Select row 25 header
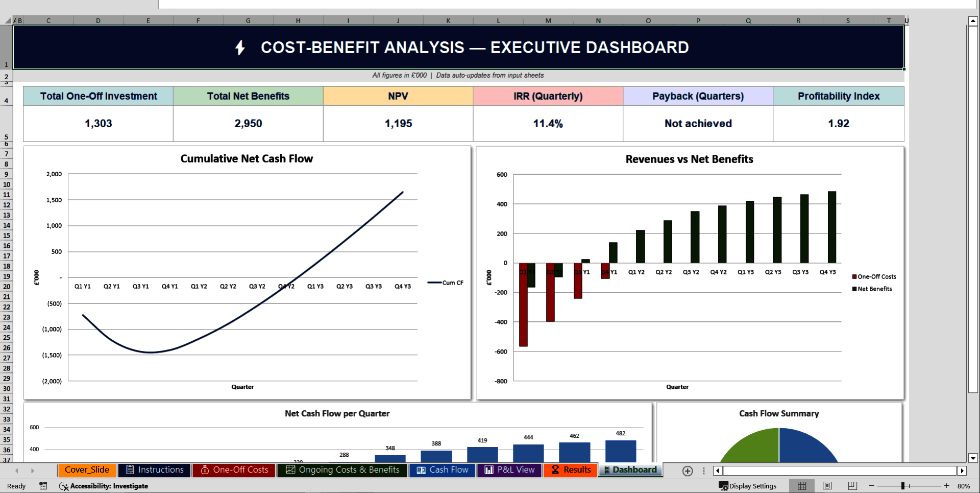Image resolution: width=980 pixels, height=493 pixels. [x=7, y=338]
